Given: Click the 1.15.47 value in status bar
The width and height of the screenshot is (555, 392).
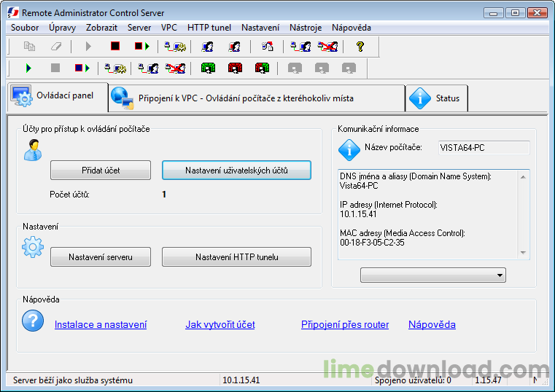Looking at the screenshot, I should [488, 380].
